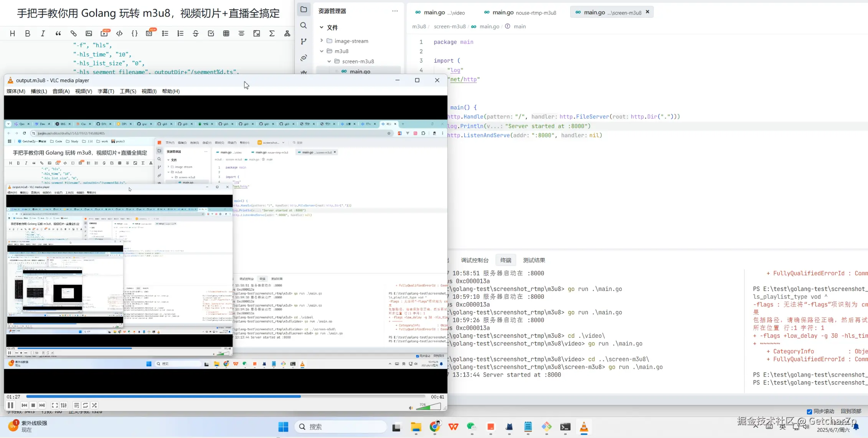Open VLC extended settings panel
Viewport: 868px width, 438px height.
[x=64, y=405]
